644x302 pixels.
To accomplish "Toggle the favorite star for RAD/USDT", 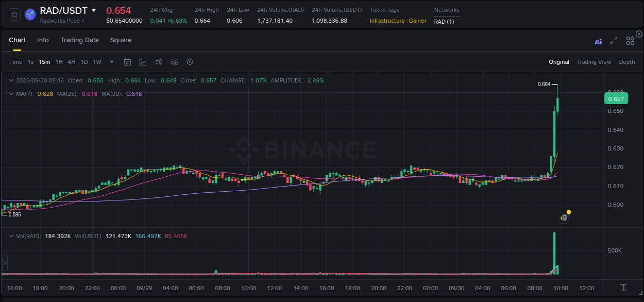I will pos(14,14).
